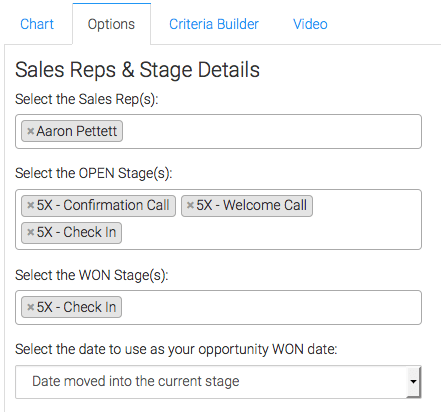Remove 5X - Welcome Call tag
Viewport: 441px width, 412px height.
190,205
